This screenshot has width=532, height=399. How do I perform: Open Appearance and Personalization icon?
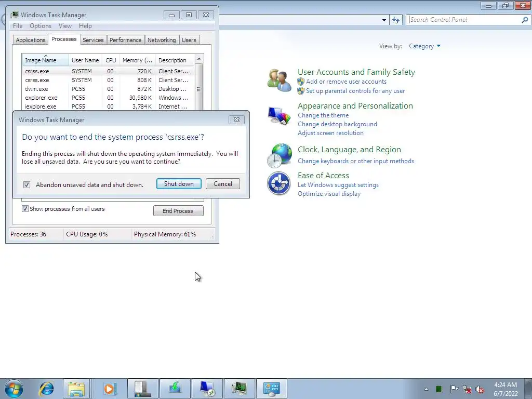tap(279, 116)
